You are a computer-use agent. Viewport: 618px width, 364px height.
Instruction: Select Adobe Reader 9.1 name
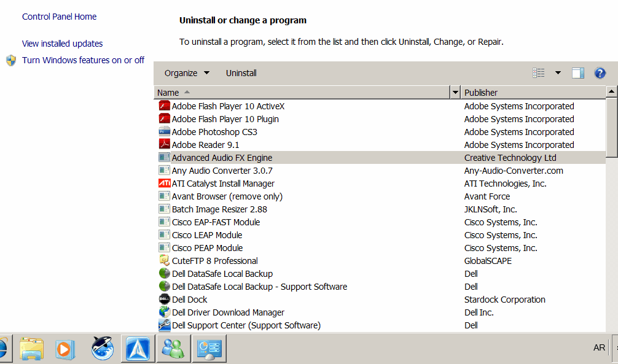pyautogui.click(x=205, y=145)
